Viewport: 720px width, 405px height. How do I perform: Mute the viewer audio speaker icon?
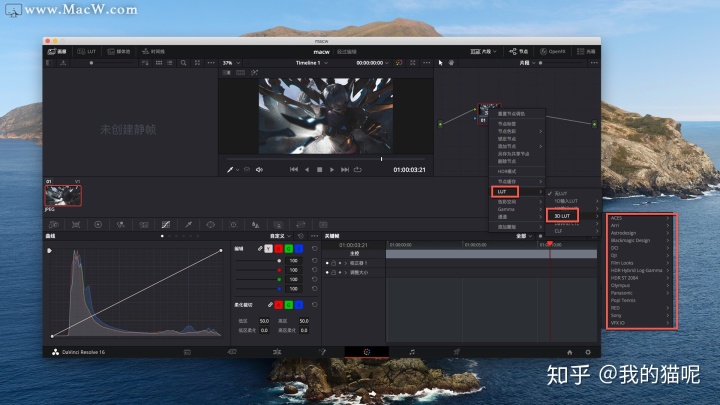point(259,169)
